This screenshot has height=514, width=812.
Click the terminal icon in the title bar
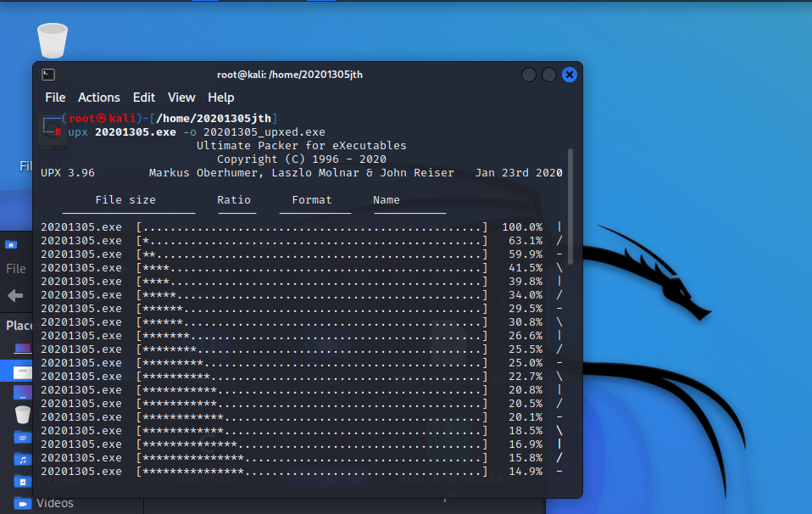[48, 75]
